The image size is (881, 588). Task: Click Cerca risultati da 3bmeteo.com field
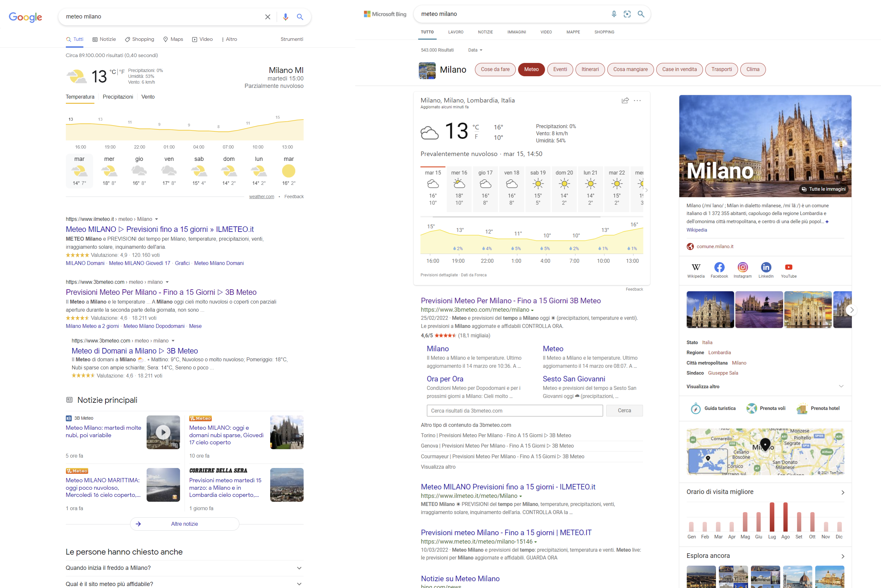click(x=514, y=411)
